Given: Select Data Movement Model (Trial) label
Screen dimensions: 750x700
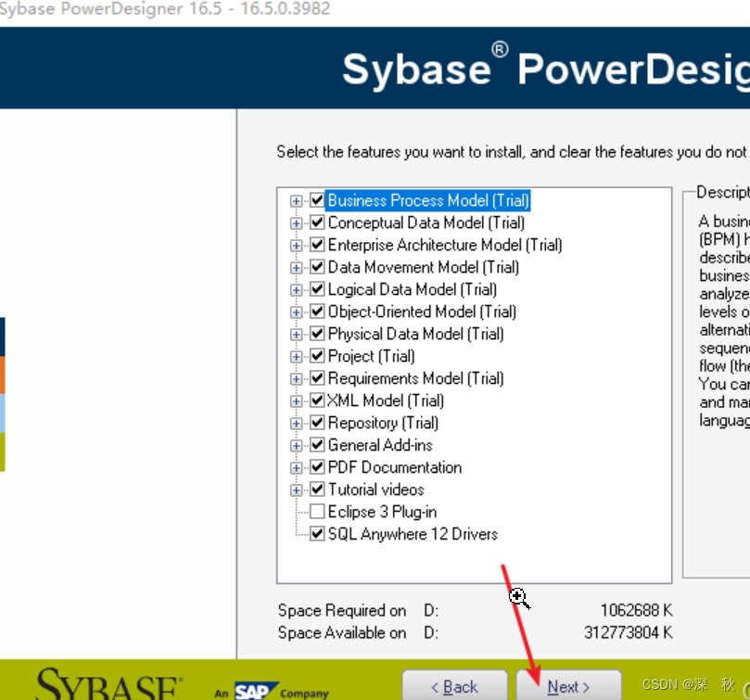Looking at the screenshot, I should tap(424, 267).
